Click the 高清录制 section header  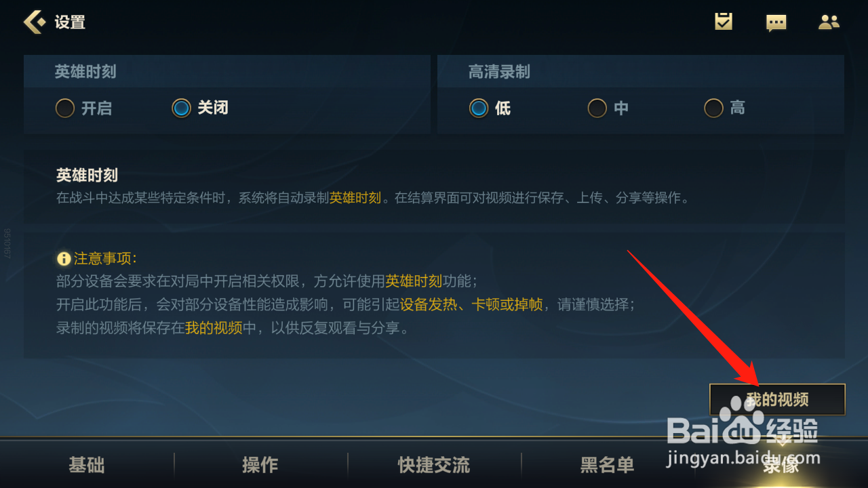coord(499,72)
